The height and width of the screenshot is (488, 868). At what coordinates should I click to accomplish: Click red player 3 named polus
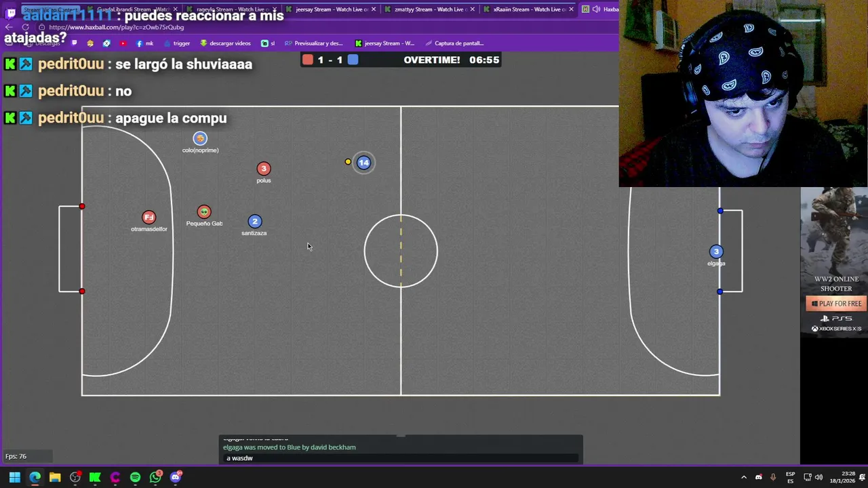[x=264, y=169]
